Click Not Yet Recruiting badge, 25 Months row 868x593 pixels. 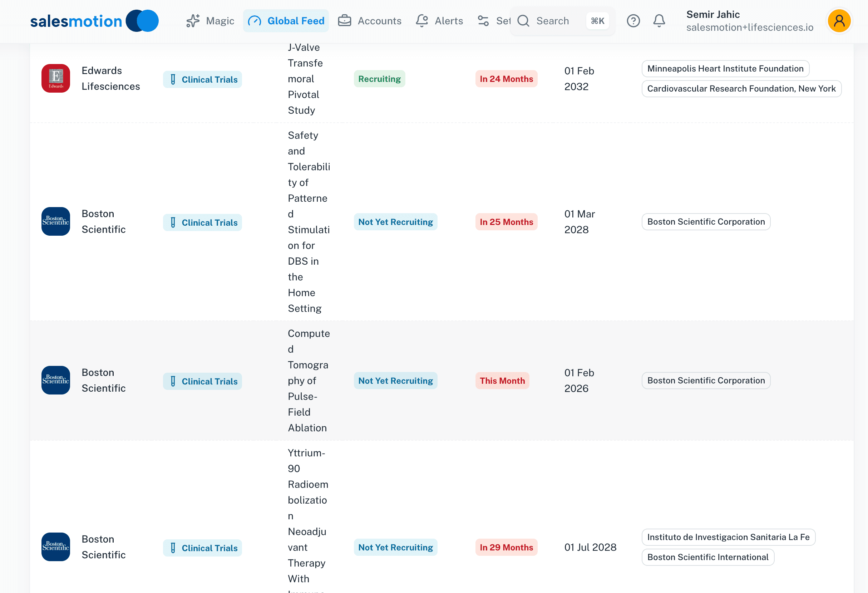click(395, 222)
